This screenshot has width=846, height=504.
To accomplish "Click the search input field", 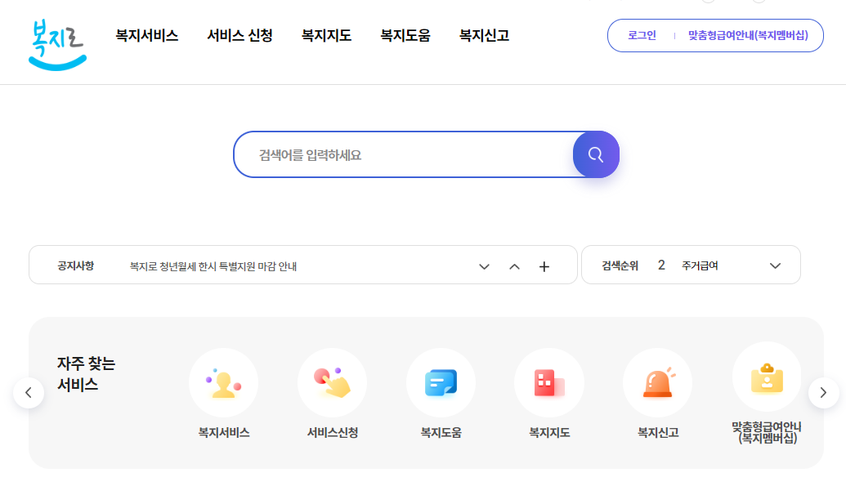I will tap(401, 154).
